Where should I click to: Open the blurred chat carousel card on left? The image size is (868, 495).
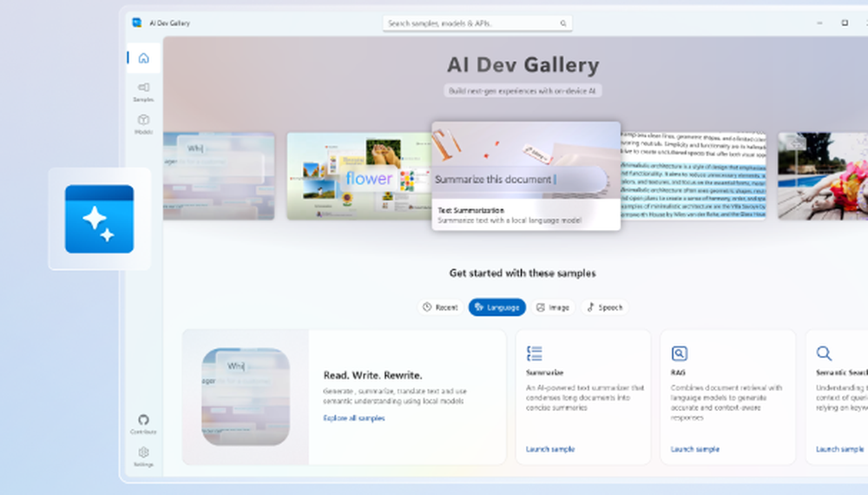tap(219, 176)
